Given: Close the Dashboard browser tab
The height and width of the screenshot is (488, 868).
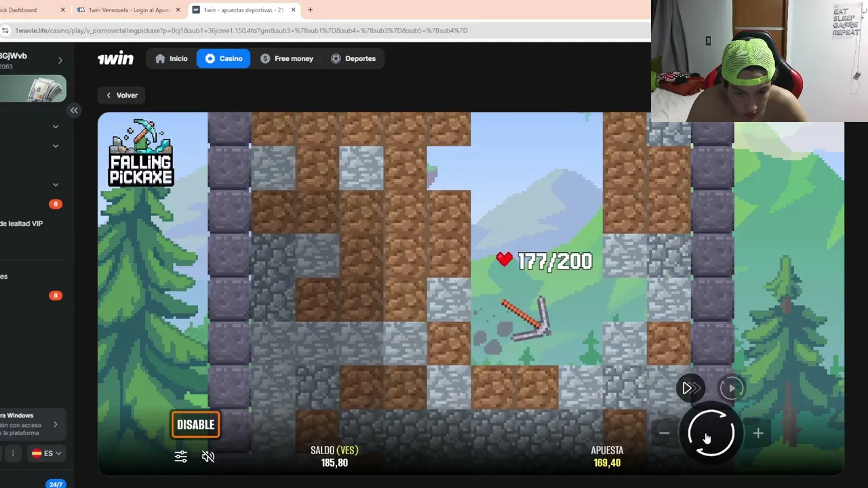Looking at the screenshot, I should pos(63,10).
